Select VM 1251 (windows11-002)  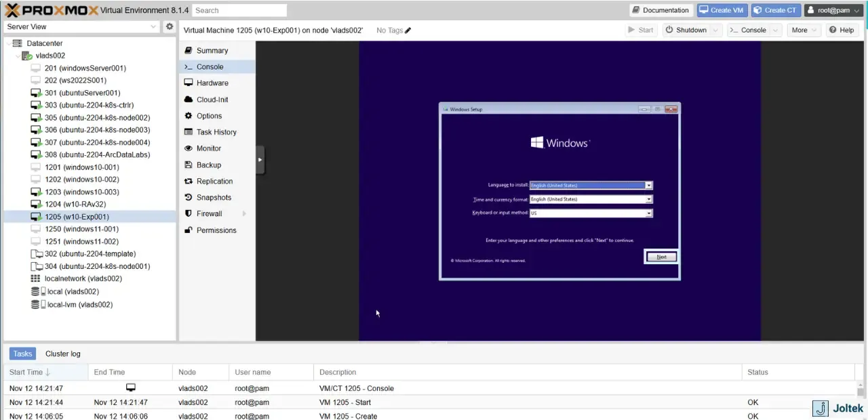pos(81,241)
